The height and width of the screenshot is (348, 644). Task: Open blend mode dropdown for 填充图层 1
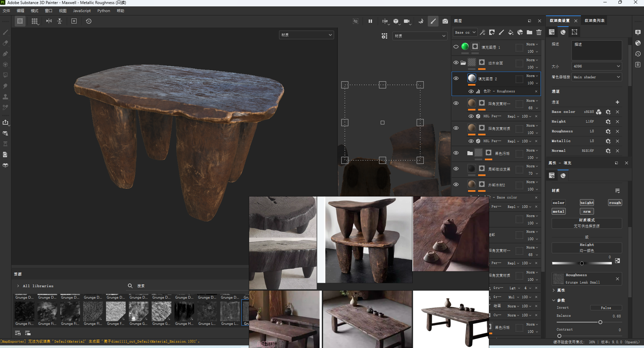532,44
